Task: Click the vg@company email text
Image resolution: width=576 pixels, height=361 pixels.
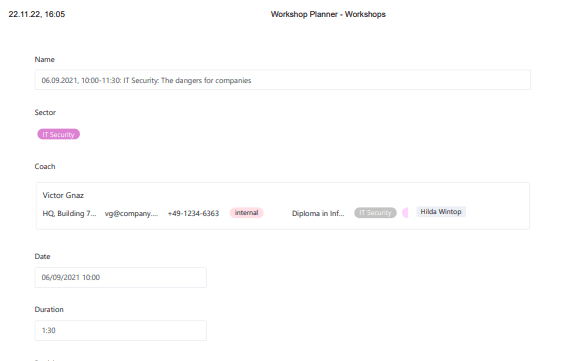Action: tap(131, 213)
